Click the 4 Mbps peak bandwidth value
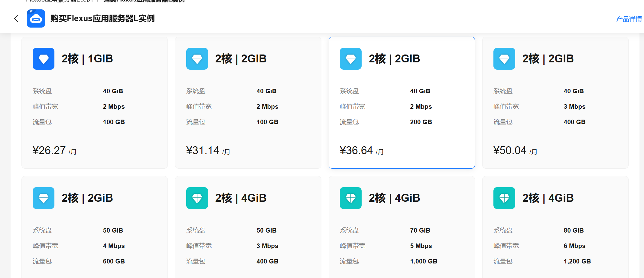The height and width of the screenshot is (278, 644). click(114, 246)
